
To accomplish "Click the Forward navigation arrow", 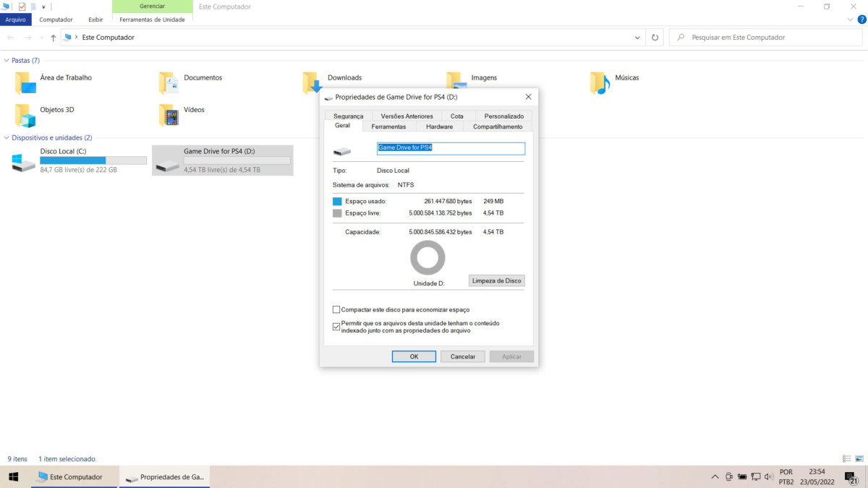I will (x=28, y=37).
